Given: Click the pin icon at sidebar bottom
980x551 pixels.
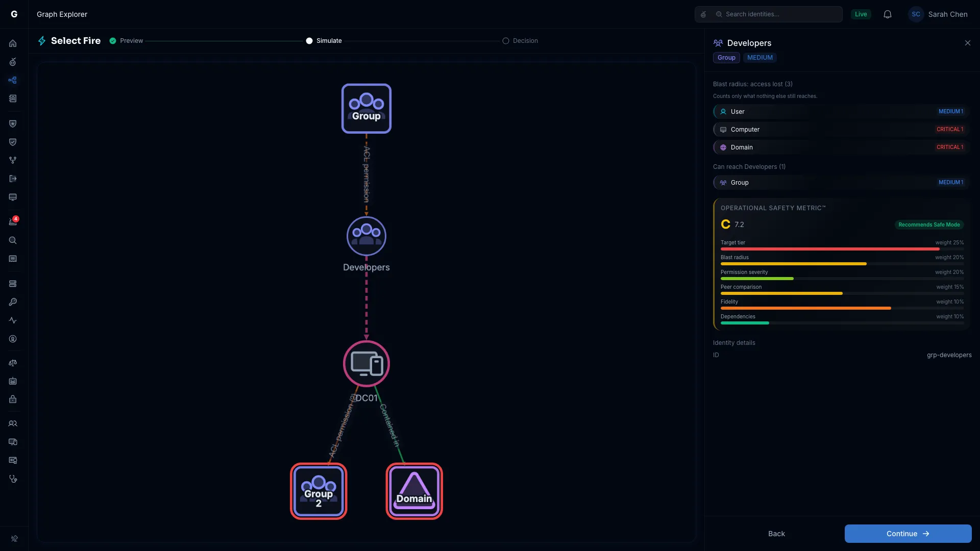Looking at the screenshot, I should tap(14, 538).
